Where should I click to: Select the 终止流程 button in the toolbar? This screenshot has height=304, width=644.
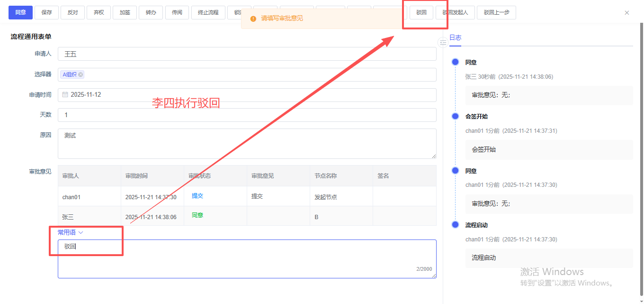point(208,13)
